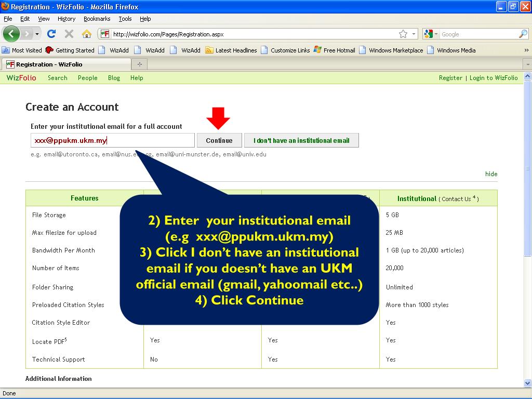532x399 pixels.
Task: Click the Additional Information heading
Action: (x=58, y=379)
